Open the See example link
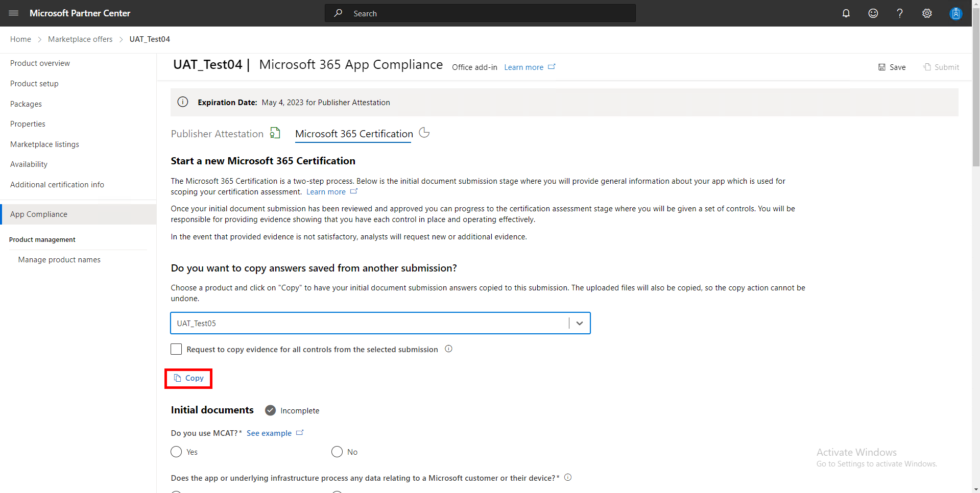 point(269,433)
